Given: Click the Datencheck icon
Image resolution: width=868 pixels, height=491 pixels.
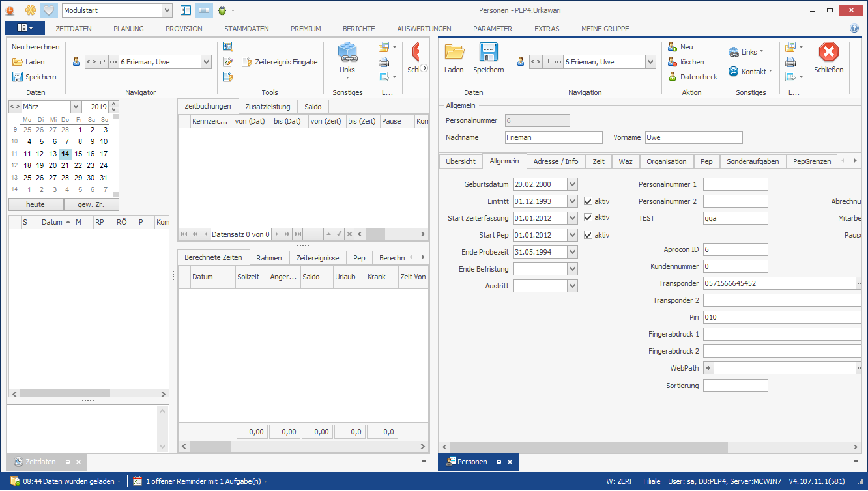Looking at the screenshot, I should 673,77.
